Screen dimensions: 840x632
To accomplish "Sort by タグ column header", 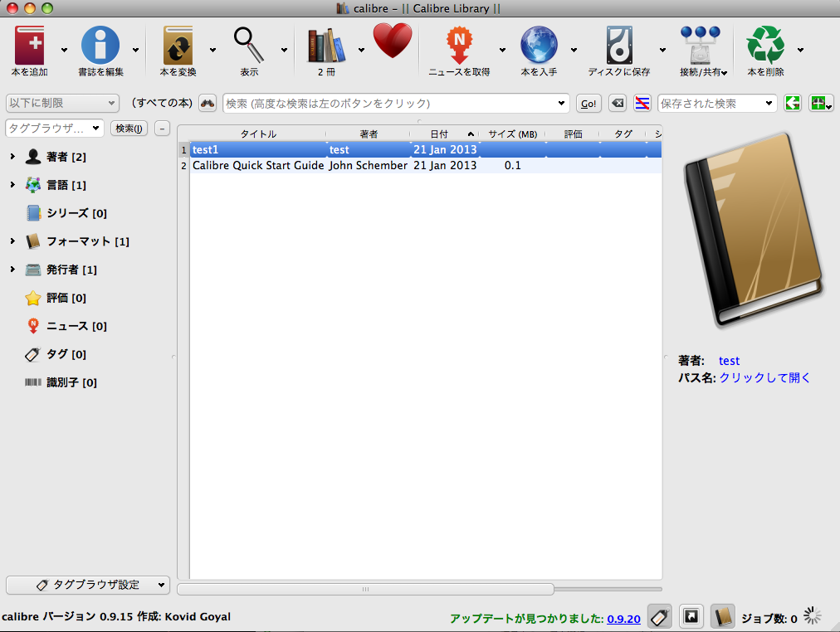I will [623, 134].
